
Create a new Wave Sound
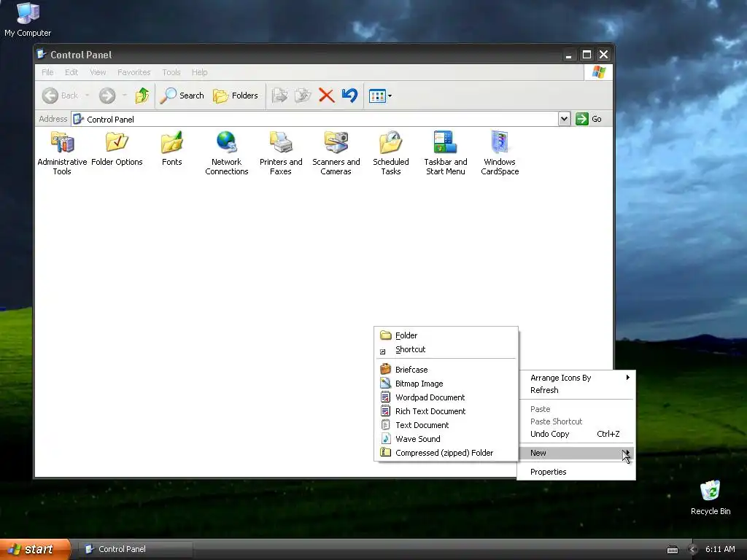pos(446,438)
